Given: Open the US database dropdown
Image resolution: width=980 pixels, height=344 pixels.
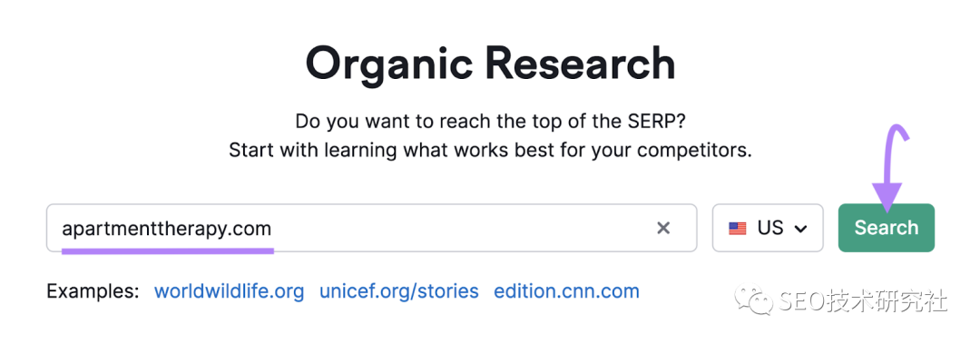Looking at the screenshot, I should click(768, 229).
